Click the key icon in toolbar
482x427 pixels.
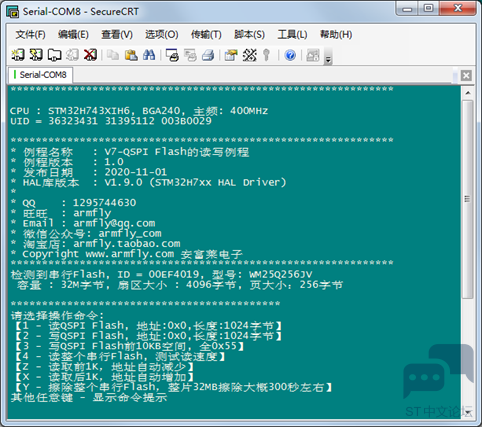[267, 55]
